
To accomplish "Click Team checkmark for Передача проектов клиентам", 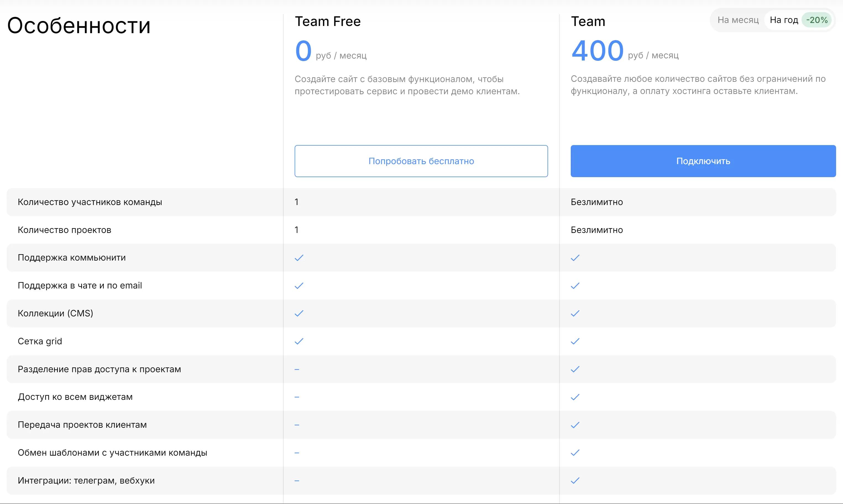I will pyautogui.click(x=575, y=425).
